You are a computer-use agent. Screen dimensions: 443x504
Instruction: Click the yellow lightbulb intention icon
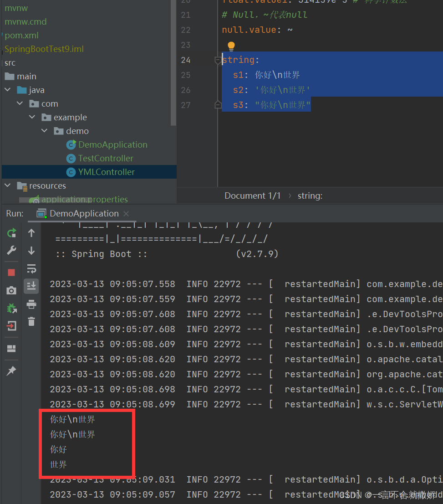231,46
